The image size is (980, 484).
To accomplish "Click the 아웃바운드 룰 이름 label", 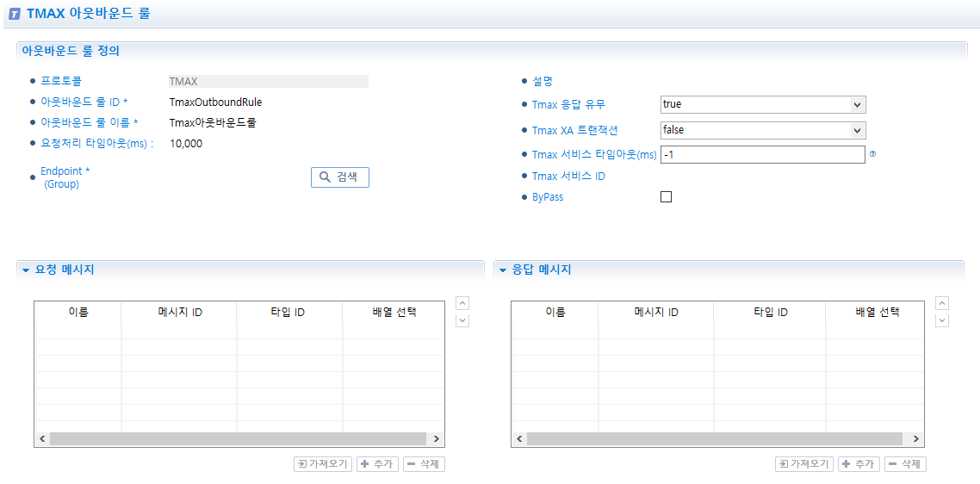I will pyautogui.click(x=89, y=122).
